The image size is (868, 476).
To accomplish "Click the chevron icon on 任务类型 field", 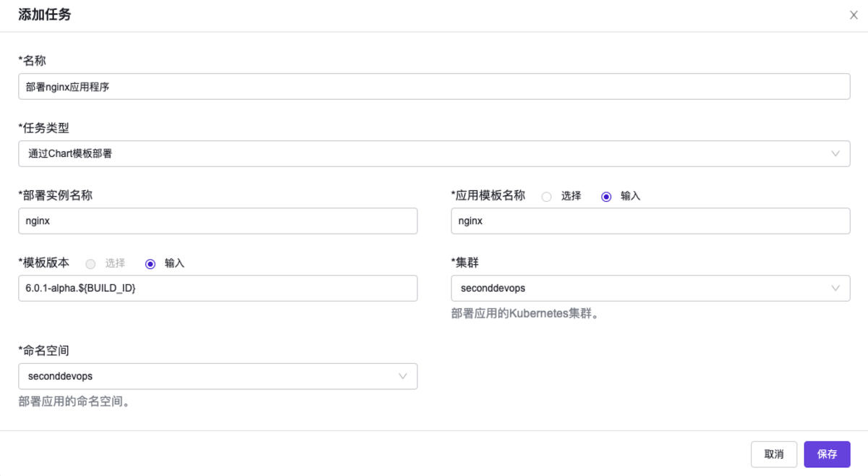I will tap(837, 153).
